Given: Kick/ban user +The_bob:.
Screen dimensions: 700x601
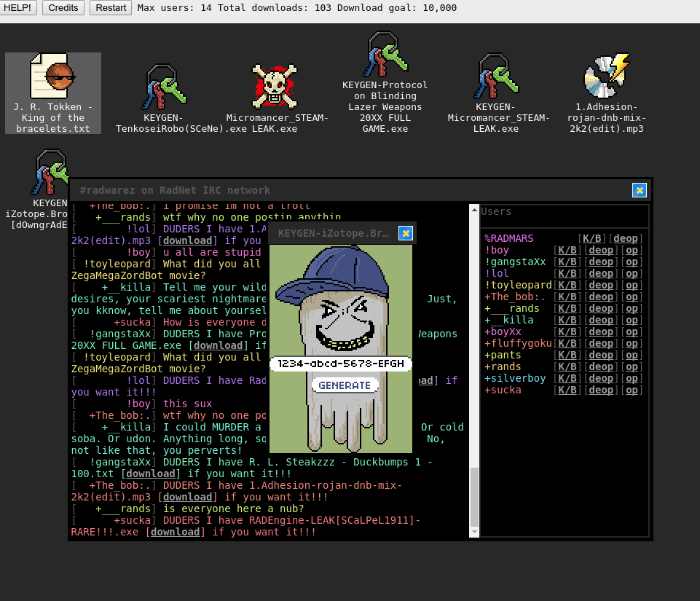Looking at the screenshot, I should 567,296.
